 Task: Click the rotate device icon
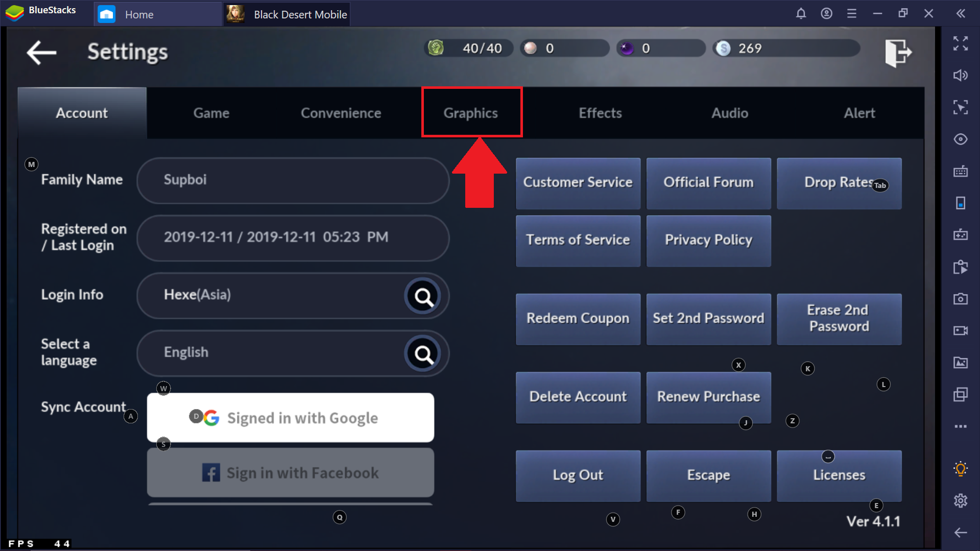(961, 203)
